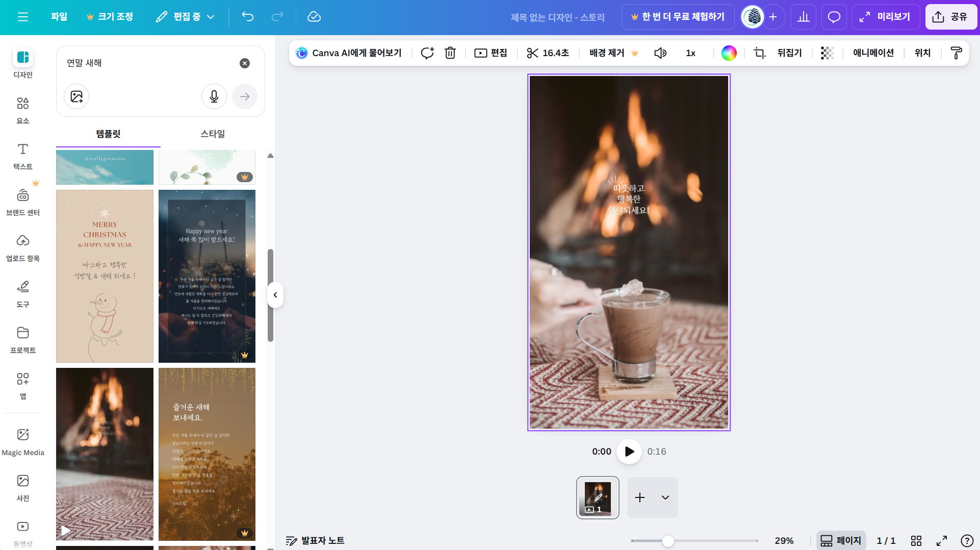980x550 pixels.
Task: Open the crop tool icon
Action: point(759,53)
